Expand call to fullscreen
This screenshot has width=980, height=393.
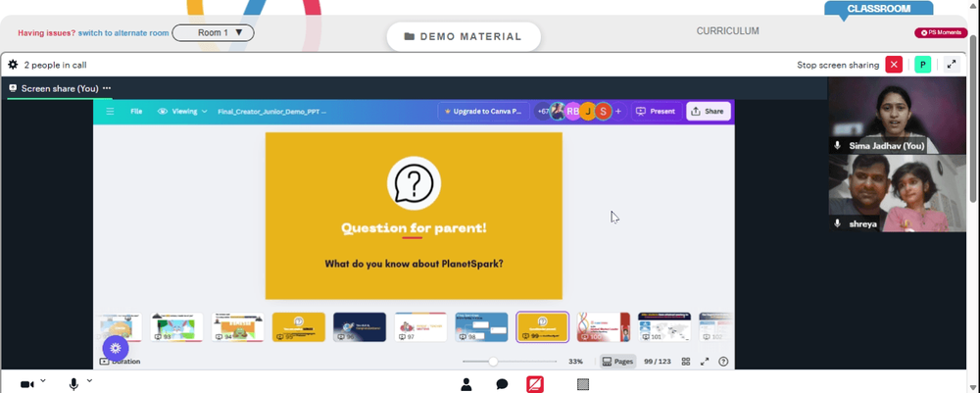coord(952,65)
